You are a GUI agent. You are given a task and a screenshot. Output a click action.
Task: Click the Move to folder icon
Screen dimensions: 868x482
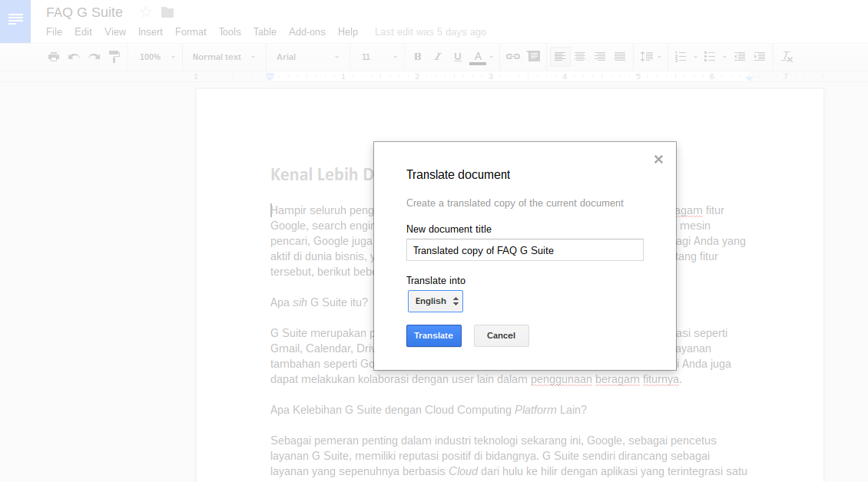pos(167,12)
